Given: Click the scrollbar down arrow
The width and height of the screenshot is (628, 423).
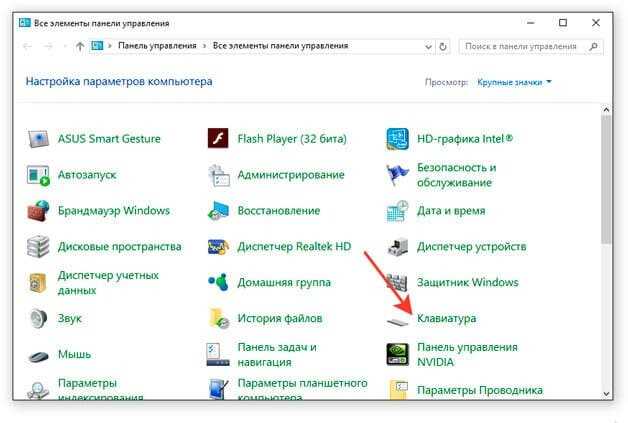Looking at the screenshot, I should click(x=606, y=394).
